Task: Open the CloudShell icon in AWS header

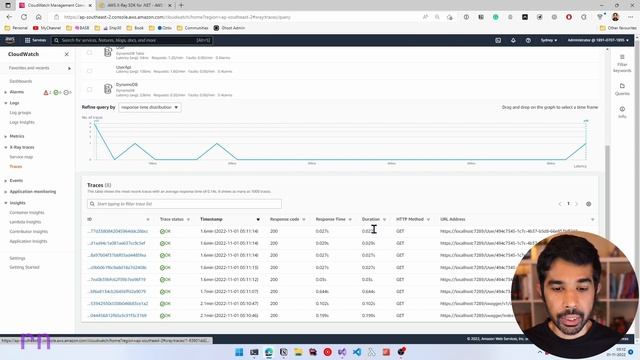Action: (498, 40)
